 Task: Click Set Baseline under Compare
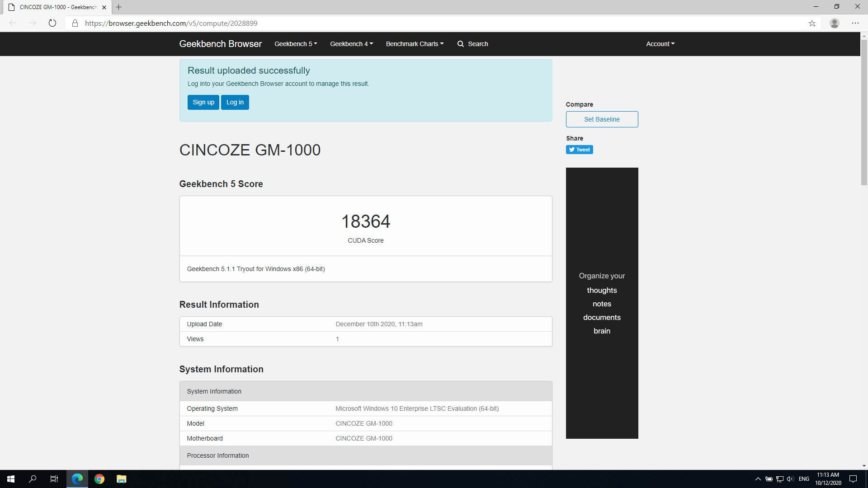click(x=602, y=119)
